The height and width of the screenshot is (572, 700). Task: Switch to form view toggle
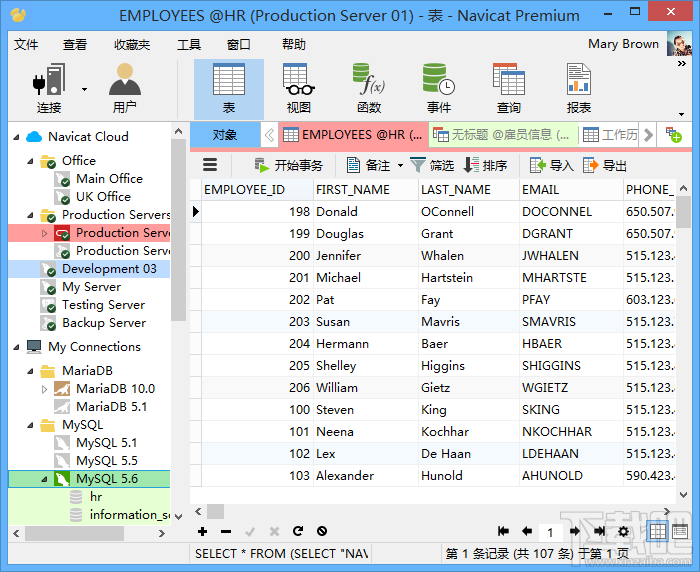point(680,531)
